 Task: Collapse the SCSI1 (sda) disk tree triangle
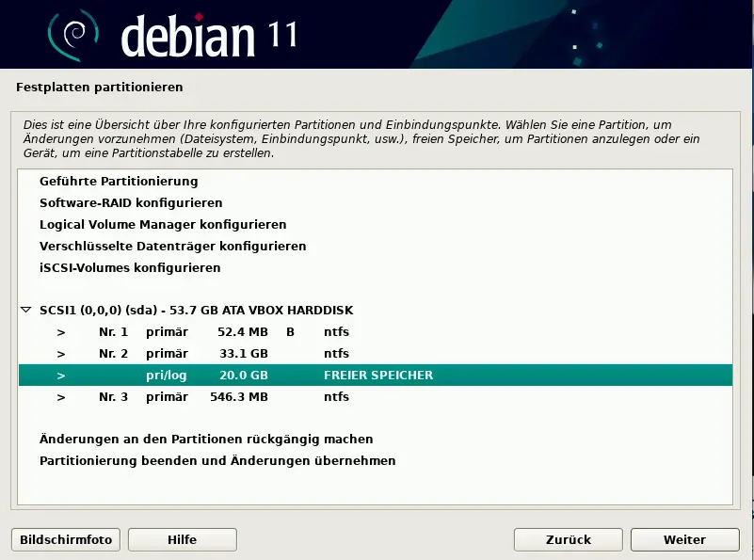[x=26, y=310]
